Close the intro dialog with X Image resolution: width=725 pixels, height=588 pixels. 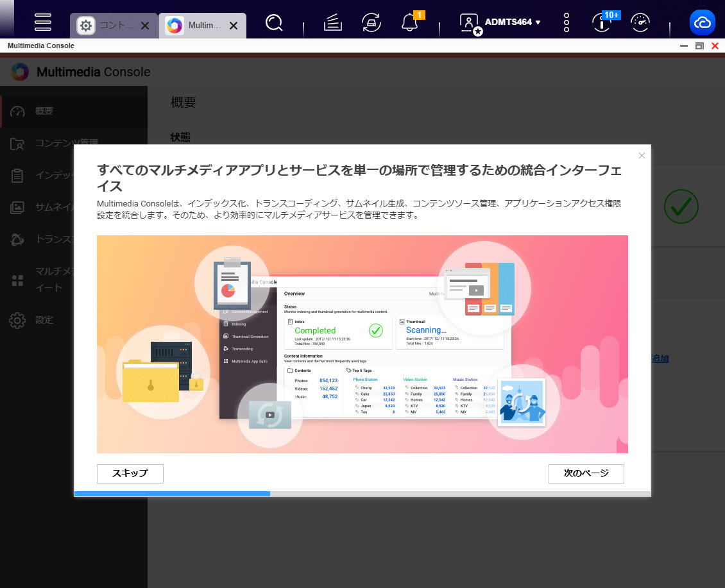[x=642, y=155]
